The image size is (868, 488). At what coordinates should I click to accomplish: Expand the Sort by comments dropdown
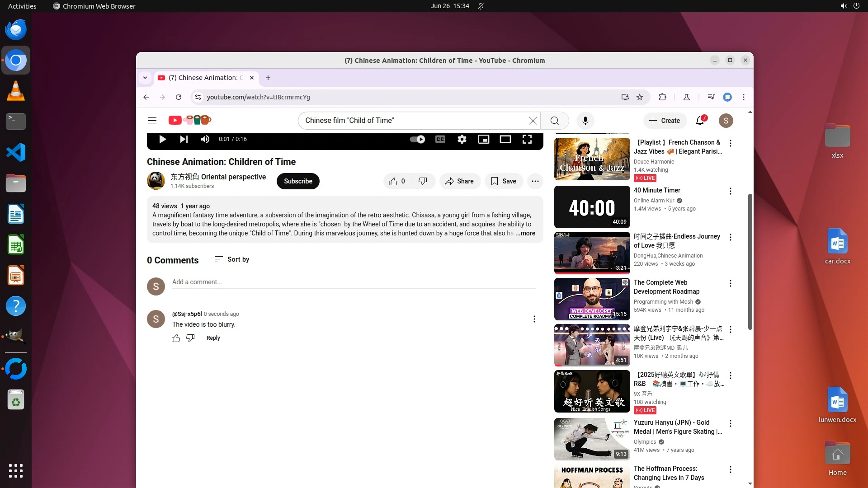coord(232,259)
